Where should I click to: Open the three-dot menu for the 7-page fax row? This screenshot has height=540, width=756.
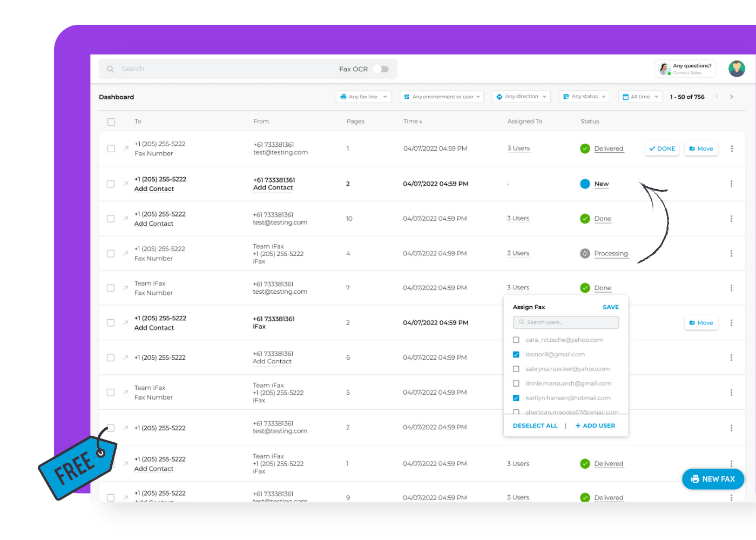732,288
